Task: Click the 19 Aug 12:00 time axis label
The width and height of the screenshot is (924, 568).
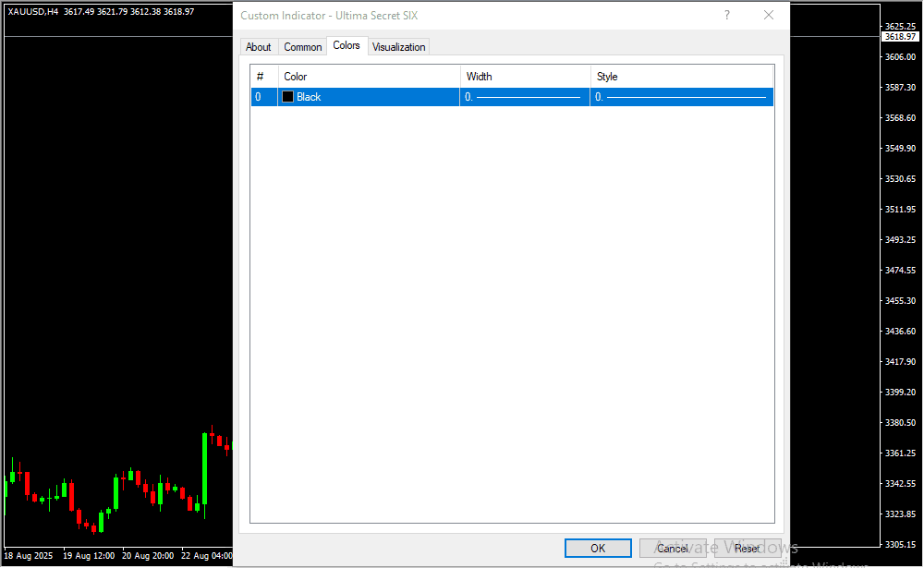Action: [x=89, y=556]
